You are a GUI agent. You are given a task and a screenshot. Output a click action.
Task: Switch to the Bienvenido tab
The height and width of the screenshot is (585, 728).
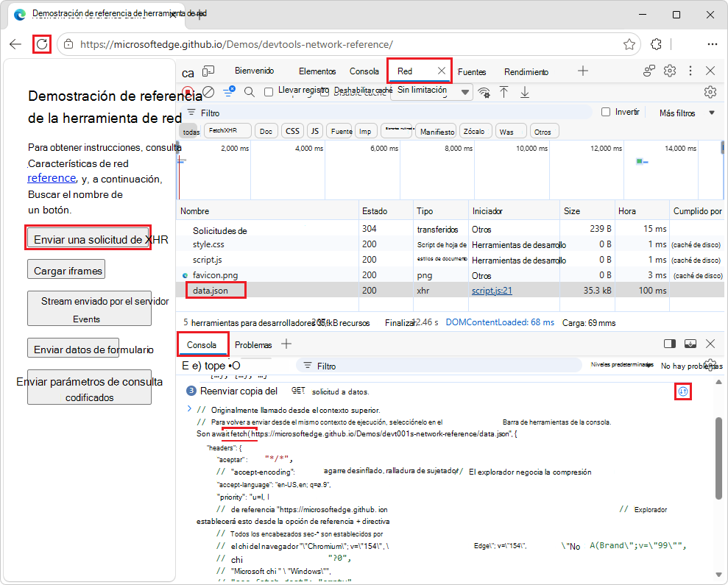tap(255, 71)
